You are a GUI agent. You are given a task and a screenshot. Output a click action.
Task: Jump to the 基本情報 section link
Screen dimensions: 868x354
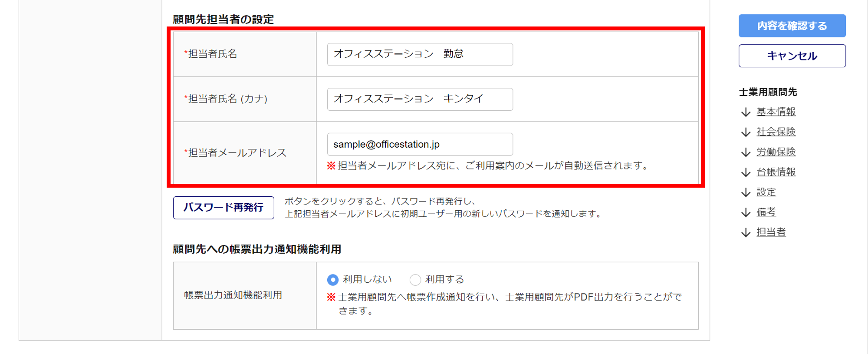click(776, 112)
